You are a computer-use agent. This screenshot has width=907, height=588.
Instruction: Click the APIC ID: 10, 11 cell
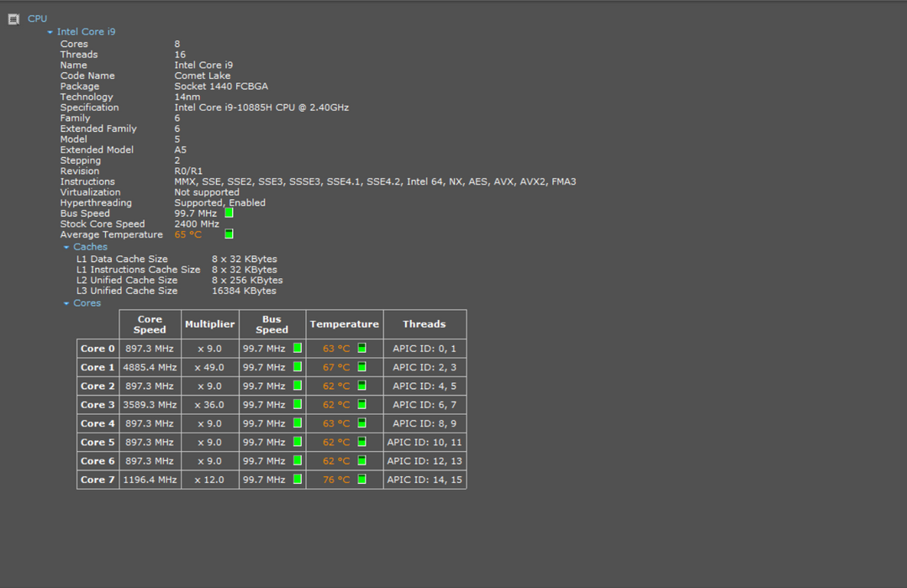pos(424,443)
